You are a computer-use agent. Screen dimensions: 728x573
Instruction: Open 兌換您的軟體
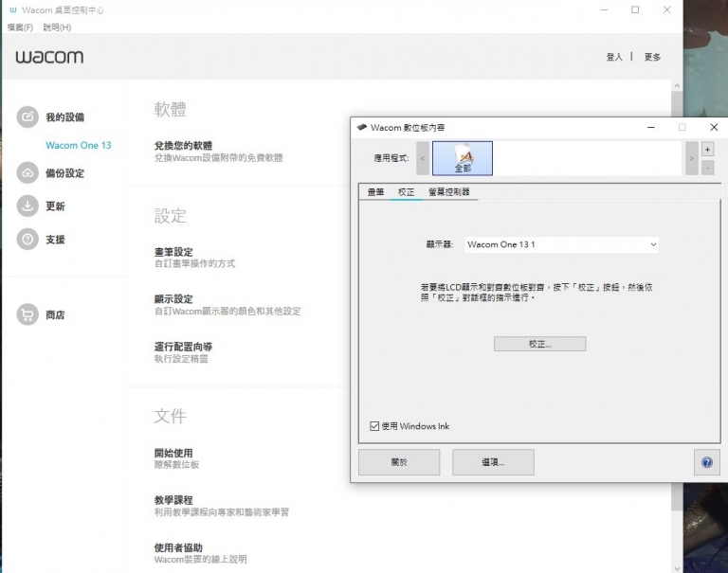183,146
